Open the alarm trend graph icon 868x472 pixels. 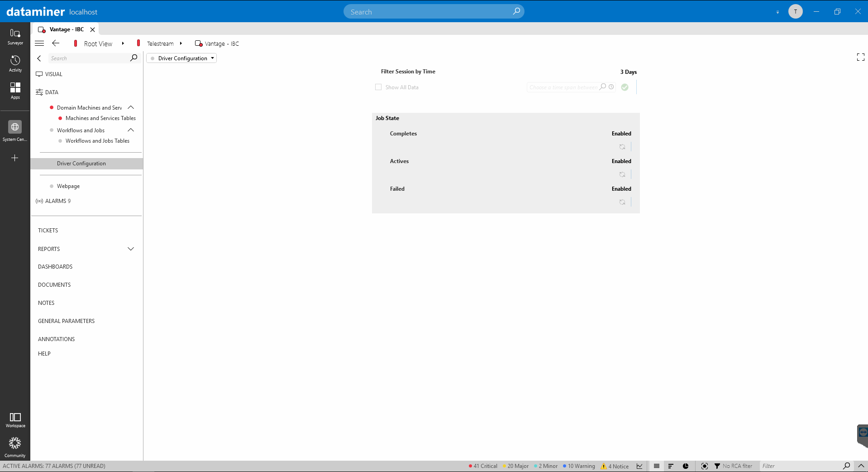point(639,466)
